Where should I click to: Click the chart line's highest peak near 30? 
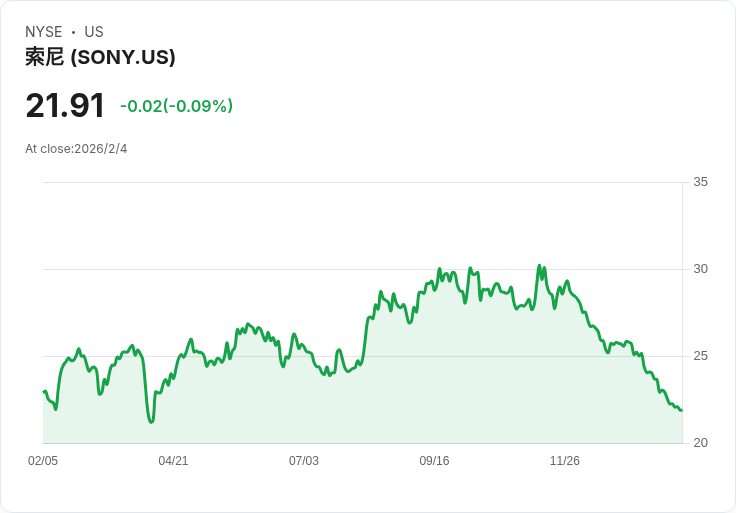pyautogui.click(x=539, y=266)
